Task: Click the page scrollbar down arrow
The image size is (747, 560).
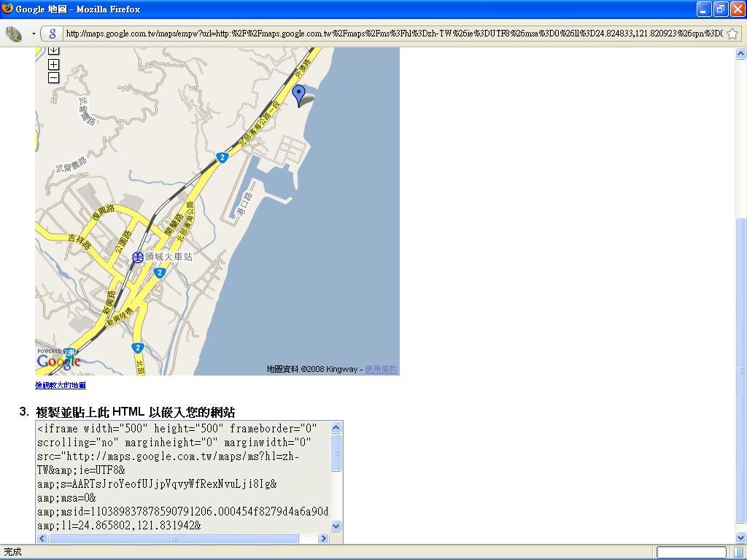Action: pyautogui.click(x=741, y=537)
